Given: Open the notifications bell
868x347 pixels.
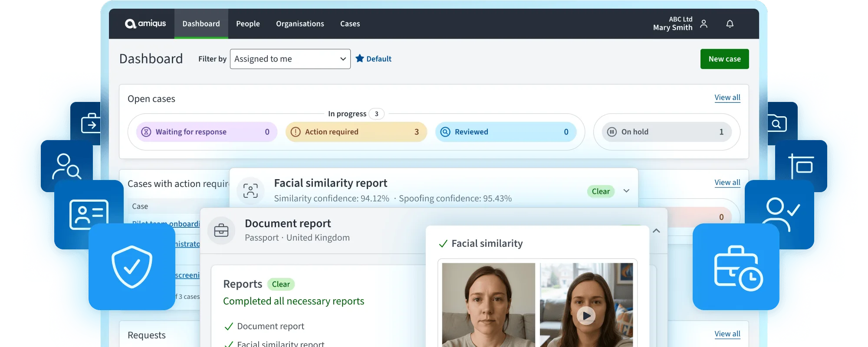Looking at the screenshot, I should tap(730, 24).
